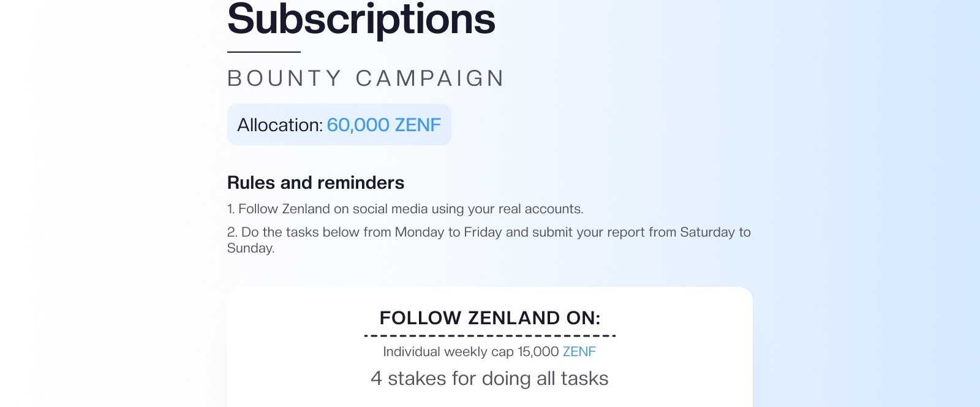Click the 15,000 cap number
This screenshot has height=407, width=980.
click(538, 352)
